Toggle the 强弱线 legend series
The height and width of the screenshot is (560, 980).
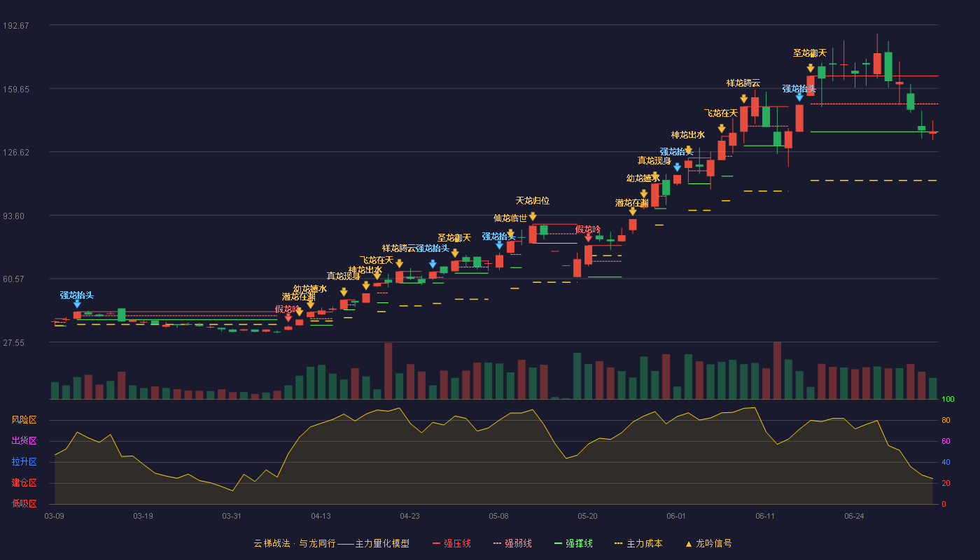click(x=512, y=543)
